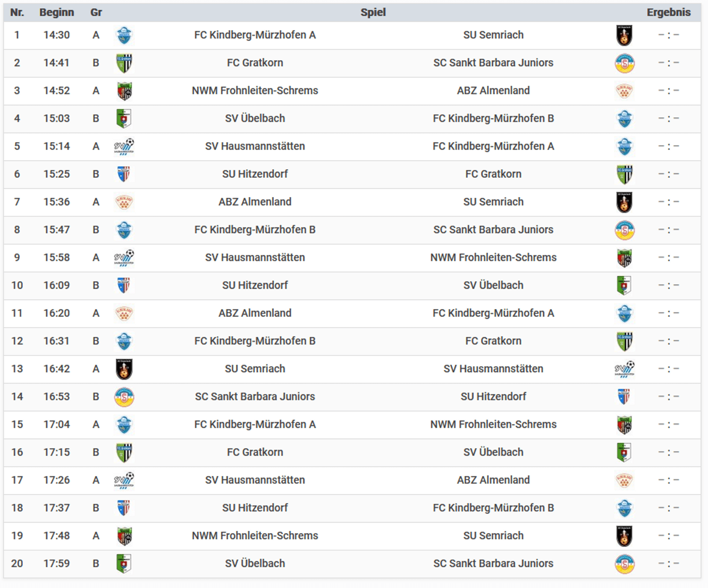Click SC Sankt Barbara Juniors logo in match 2

[624, 63]
